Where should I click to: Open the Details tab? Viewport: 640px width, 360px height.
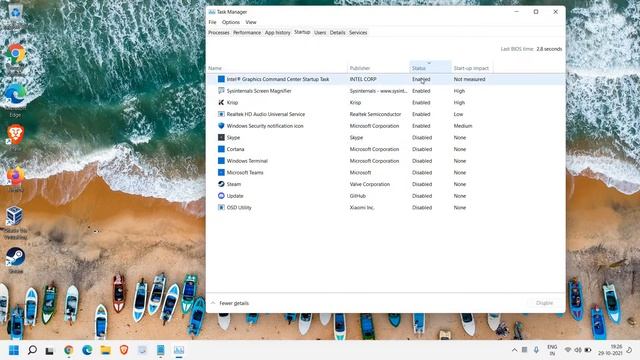click(338, 33)
